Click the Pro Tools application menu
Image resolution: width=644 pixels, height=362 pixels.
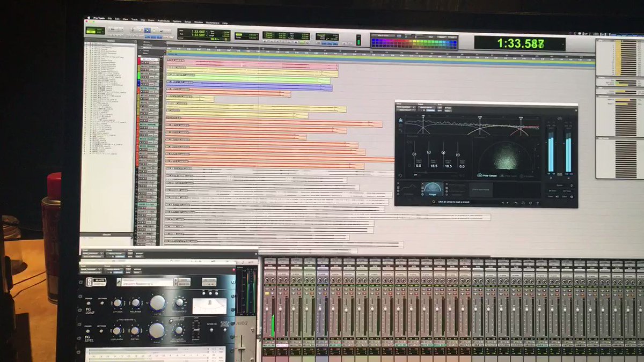(99, 18)
